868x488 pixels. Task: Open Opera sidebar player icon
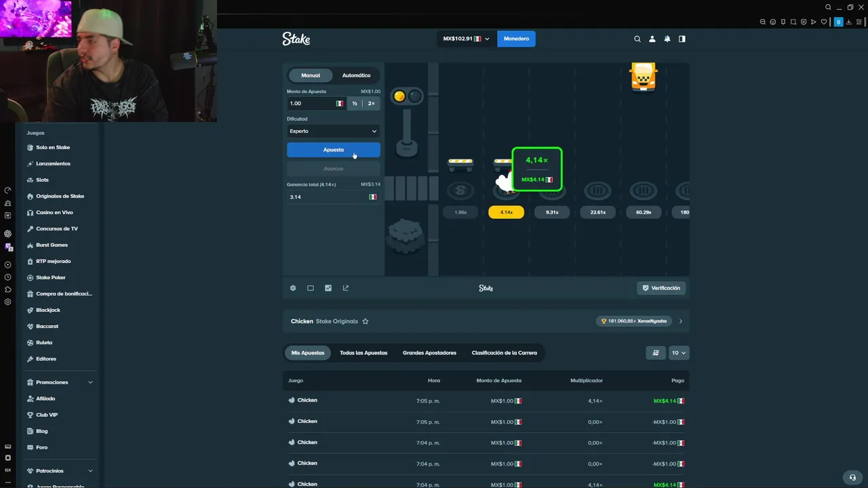coord(7,264)
